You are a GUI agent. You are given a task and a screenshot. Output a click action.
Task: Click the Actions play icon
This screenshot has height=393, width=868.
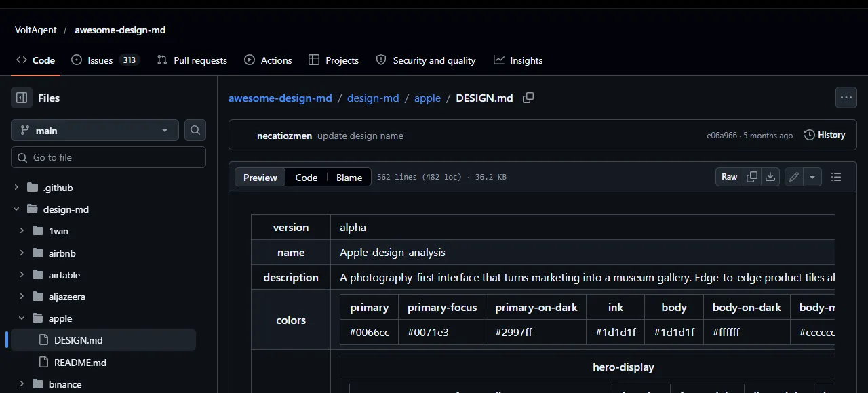pyautogui.click(x=250, y=60)
